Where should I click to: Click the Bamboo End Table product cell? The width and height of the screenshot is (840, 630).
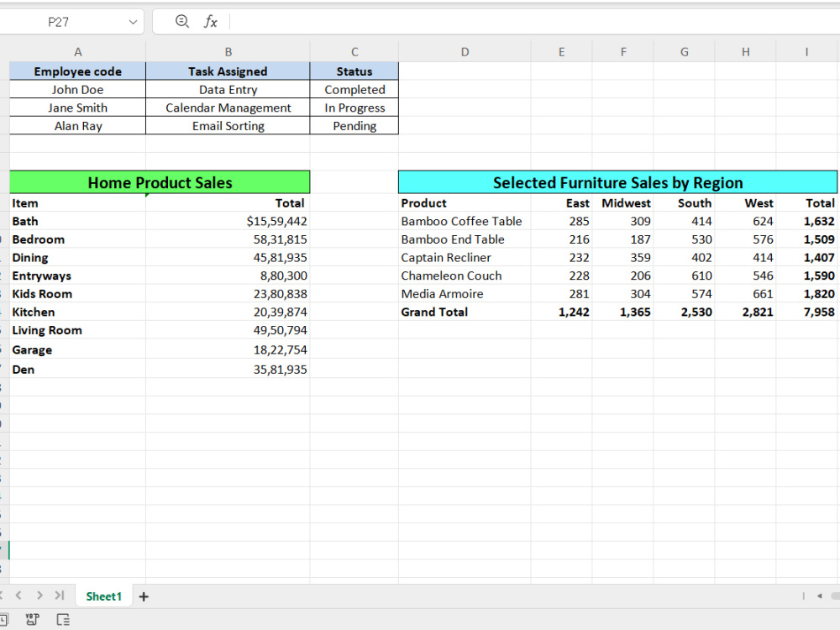[465, 239]
